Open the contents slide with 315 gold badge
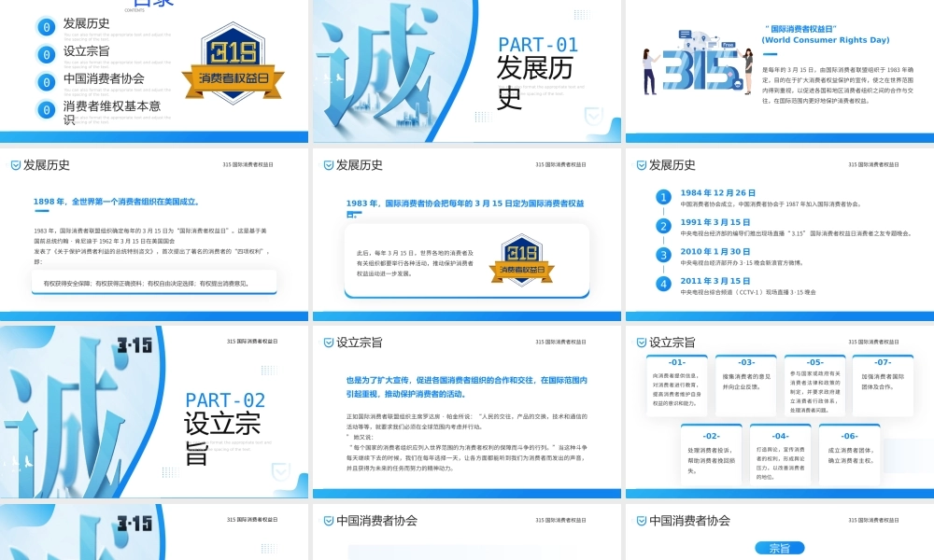The height and width of the screenshot is (560, 934). click(154, 71)
